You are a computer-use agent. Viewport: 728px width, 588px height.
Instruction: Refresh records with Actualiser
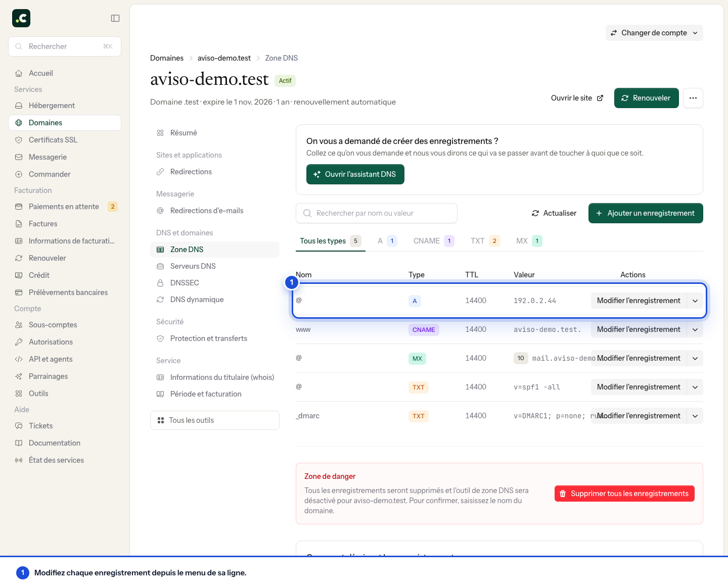click(554, 213)
